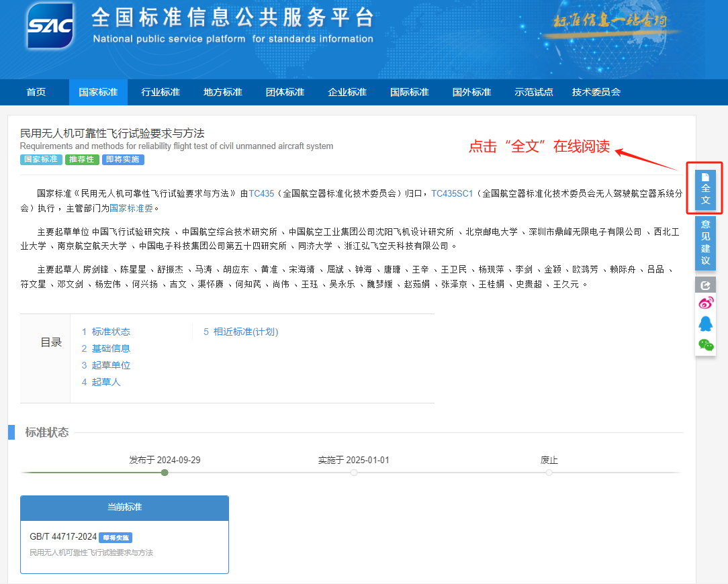Click the 国家标准 blue tag badge

tap(41, 160)
